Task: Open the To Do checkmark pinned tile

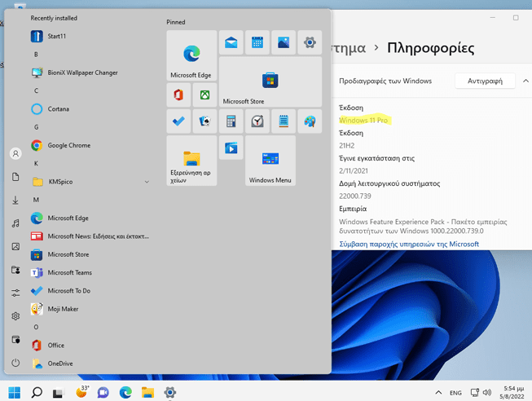Action: click(178, 121)
